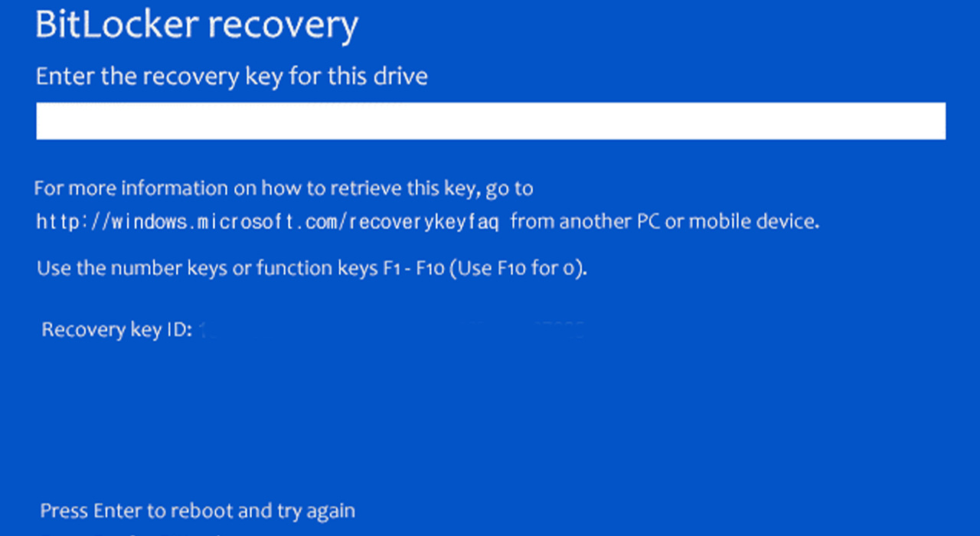Screen dimensions: 980x536
Task: Select the "F1 - F10" function keys text
Action: coord(413,269)
